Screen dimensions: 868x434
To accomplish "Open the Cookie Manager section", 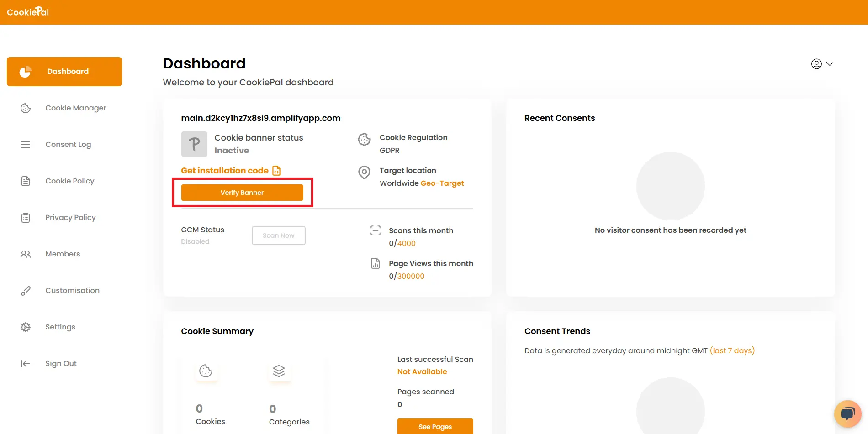I will coord(75,108).
